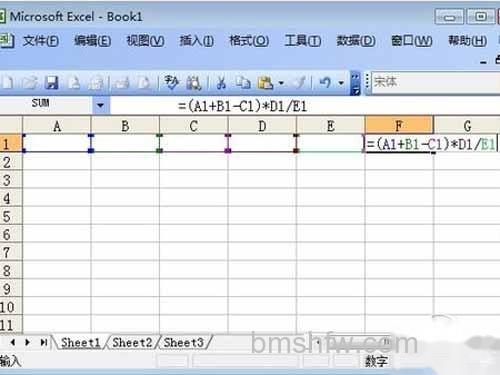Viewport: 500px width, 375px height.
Task: Open the 工具(T) menu
Action: (x=303, y=41)
